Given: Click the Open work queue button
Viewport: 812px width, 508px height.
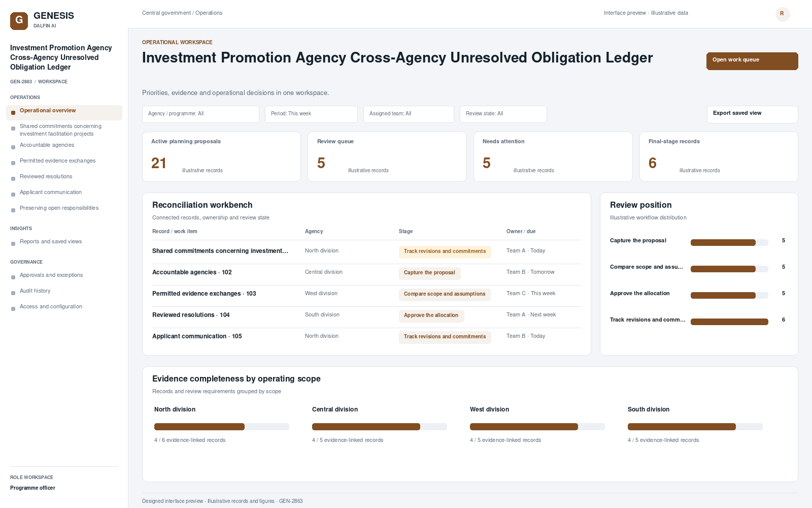Looking at the screenshot, I should [x=752, y=61].
